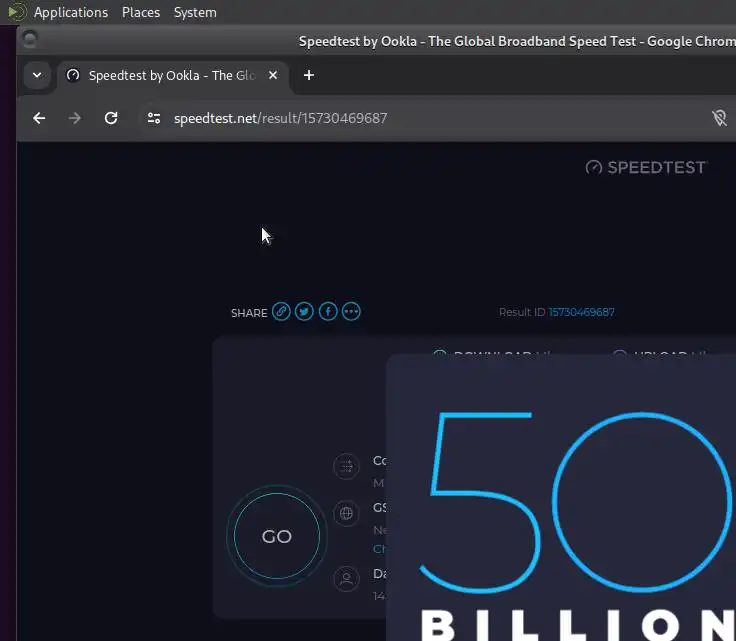Select the Speedtest by Ookla tab
The width and height of the screenshot is (736, 641).
(172, 75)
